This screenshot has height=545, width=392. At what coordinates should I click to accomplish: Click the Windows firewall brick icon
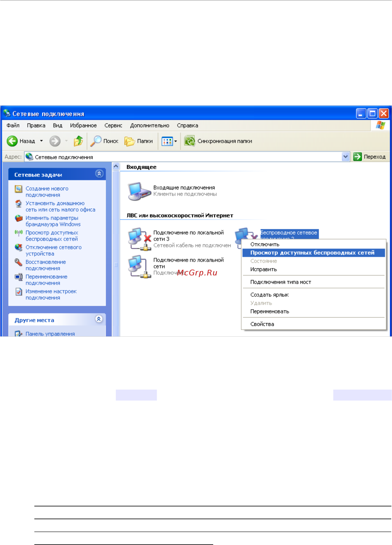point(18,218)
